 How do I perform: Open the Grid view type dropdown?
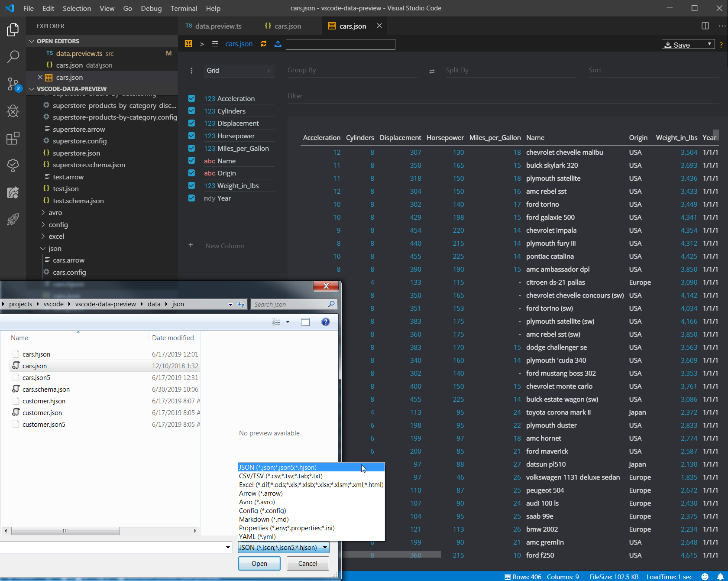pyautogui.click(x=239, y=71)
